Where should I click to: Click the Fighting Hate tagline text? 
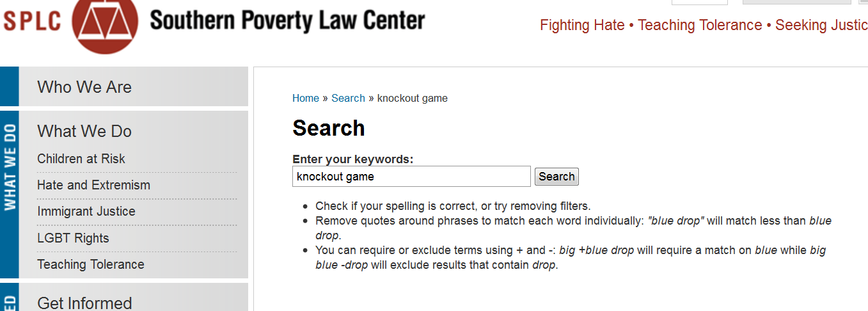pyautogui.click(x=582, y=25)
